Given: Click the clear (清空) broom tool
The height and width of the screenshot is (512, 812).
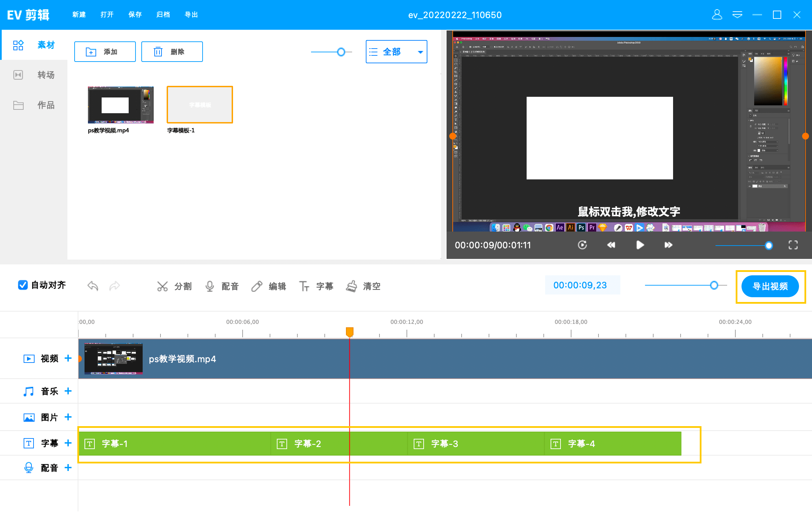Looking at the screenshot, I should [363, 286].
